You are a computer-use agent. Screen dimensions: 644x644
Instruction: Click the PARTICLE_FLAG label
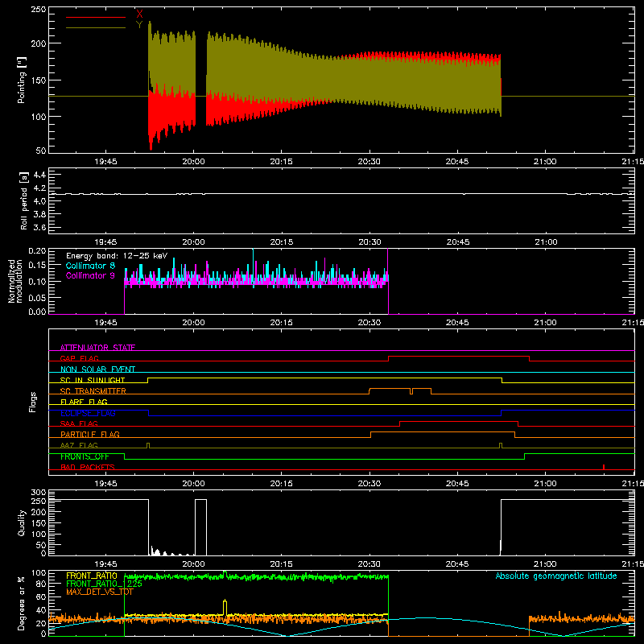click(90, 435)
